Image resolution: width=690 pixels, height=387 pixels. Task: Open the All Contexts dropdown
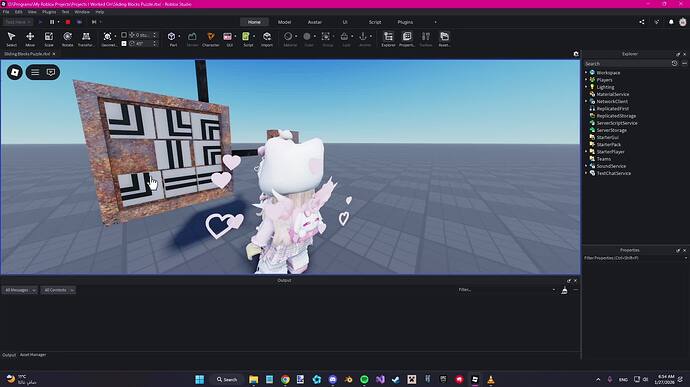tap(58, 290)
